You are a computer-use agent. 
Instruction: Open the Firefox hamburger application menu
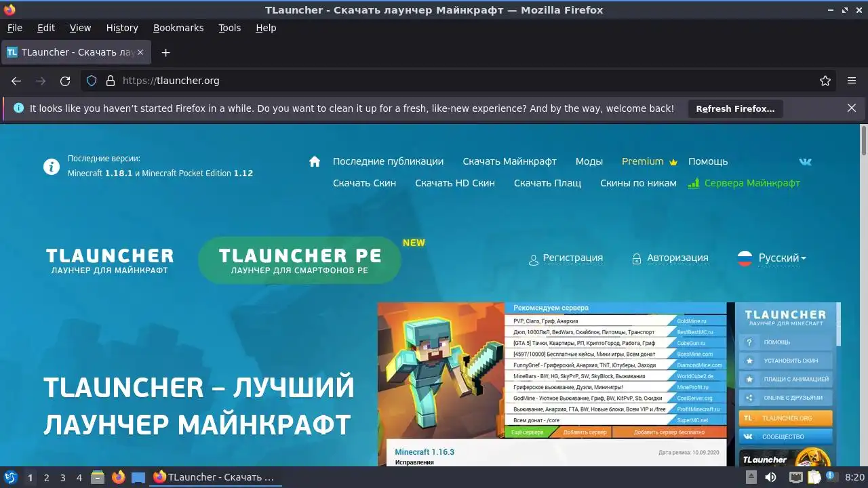click(852, 81)
